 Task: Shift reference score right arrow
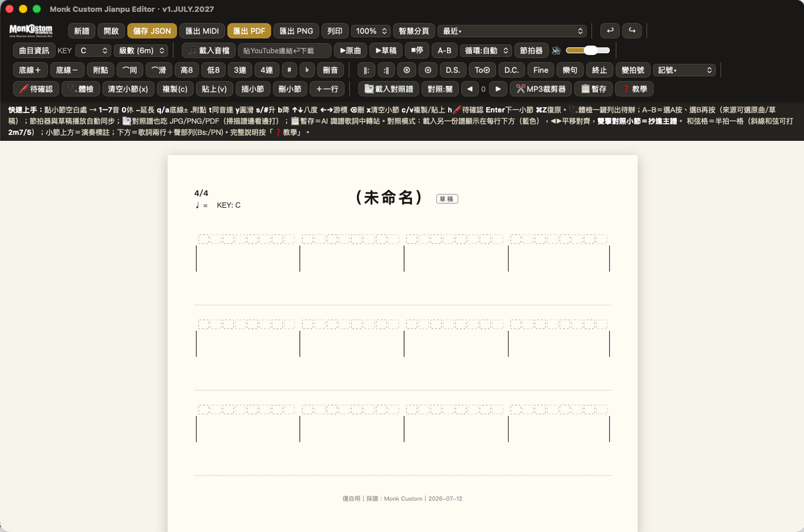(498, 89)
